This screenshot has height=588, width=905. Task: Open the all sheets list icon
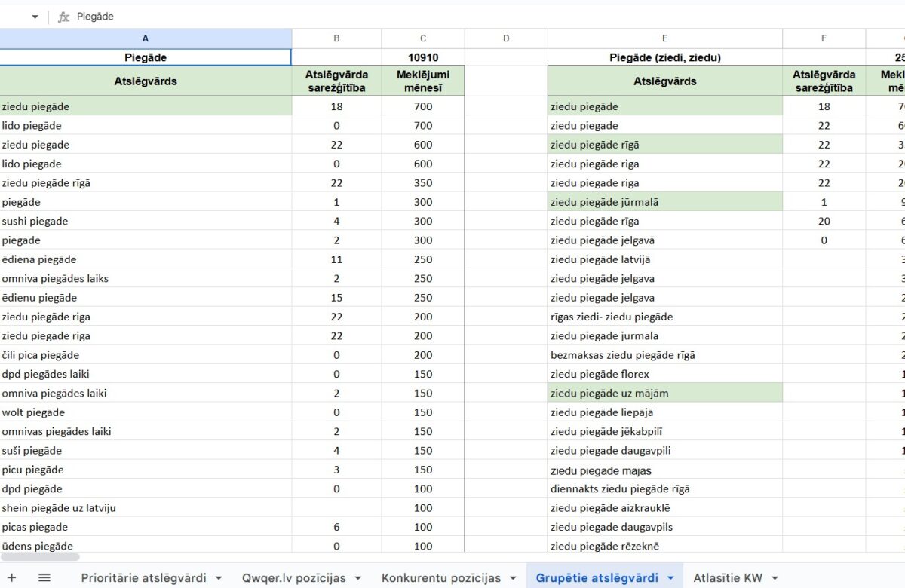tap(44, 578)
